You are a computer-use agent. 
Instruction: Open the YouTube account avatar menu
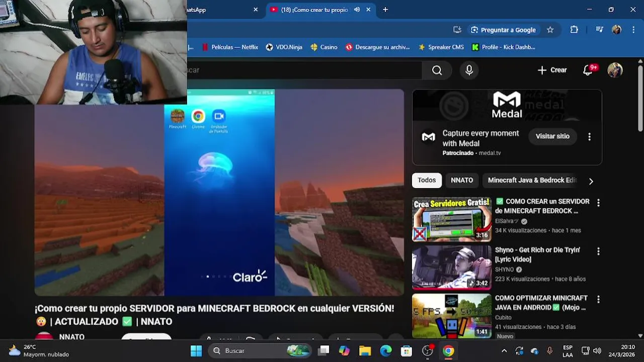tap(615, 70)
